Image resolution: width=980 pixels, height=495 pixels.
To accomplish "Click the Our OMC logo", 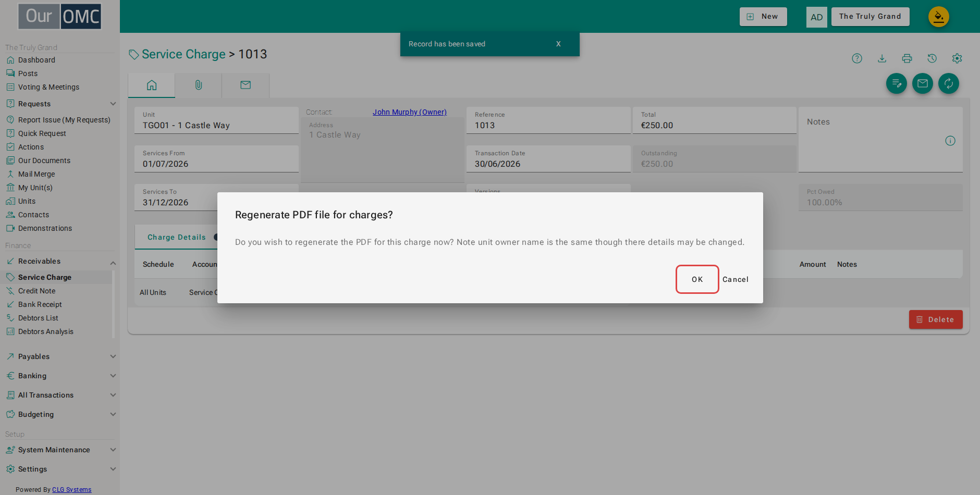I will [x=60, y=16].
